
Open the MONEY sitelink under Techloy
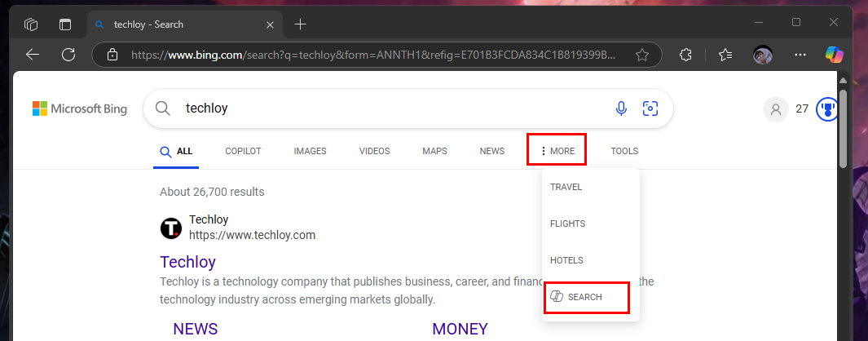pos(460,329)
